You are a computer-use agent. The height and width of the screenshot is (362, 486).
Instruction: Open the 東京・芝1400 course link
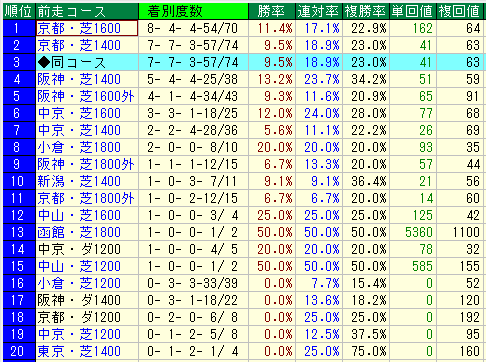pyautogui.click(x=79, y=351)
